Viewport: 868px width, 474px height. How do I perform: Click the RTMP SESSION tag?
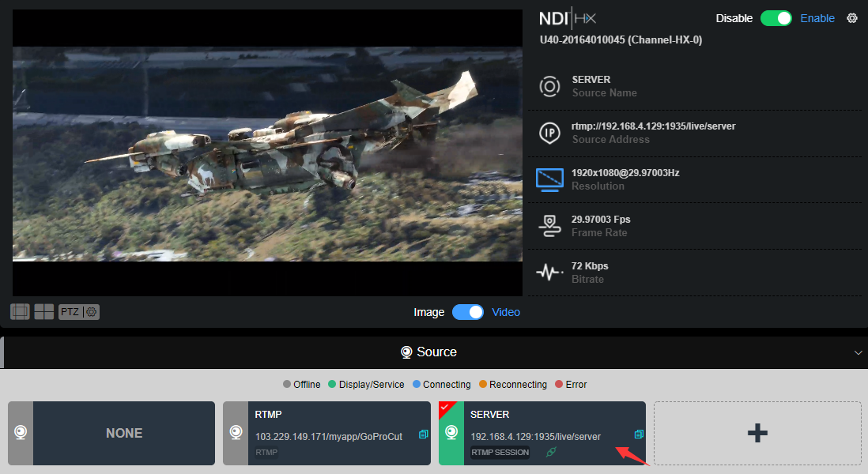pyautogui.click(x=500, y=453)
